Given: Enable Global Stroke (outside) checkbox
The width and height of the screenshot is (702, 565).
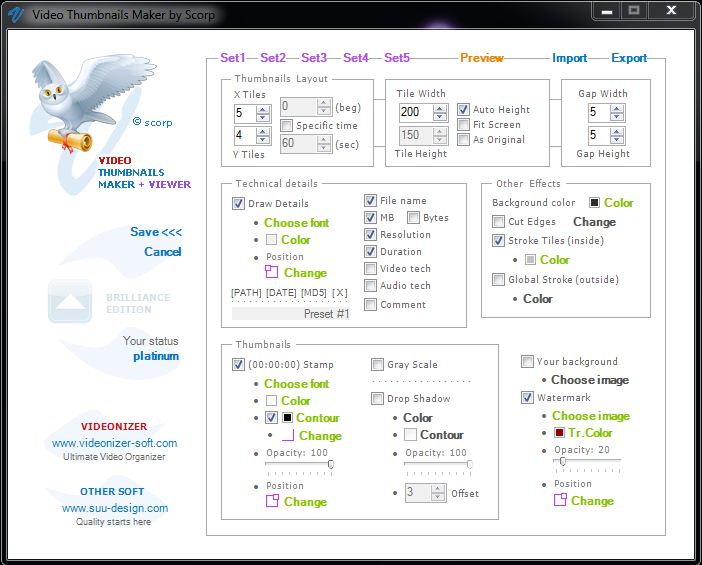Looking at the screenshot, I should coord(498,279).
